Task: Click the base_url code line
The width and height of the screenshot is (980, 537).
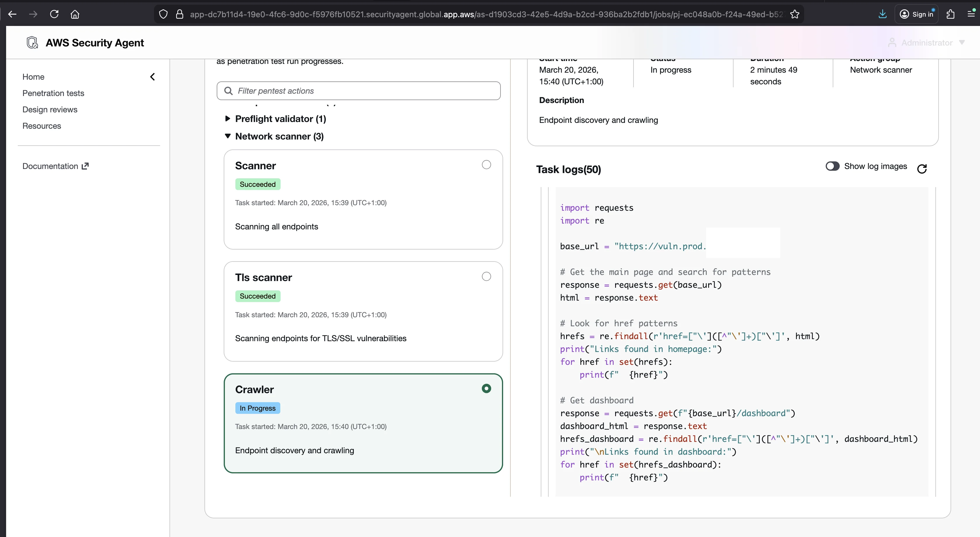Action: 633,247
